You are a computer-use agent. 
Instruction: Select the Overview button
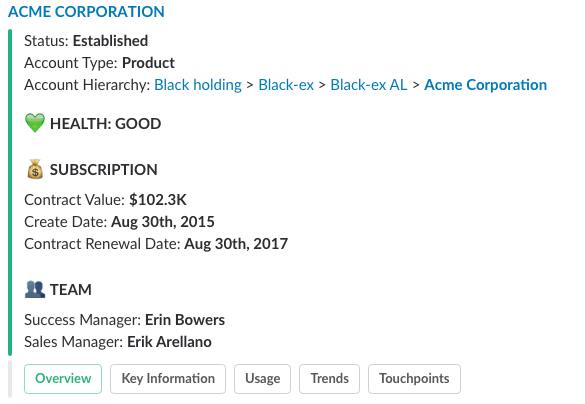63,379
